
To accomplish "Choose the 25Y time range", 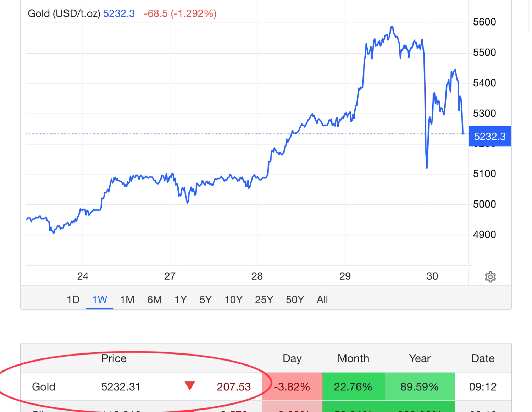I will 264,300.
